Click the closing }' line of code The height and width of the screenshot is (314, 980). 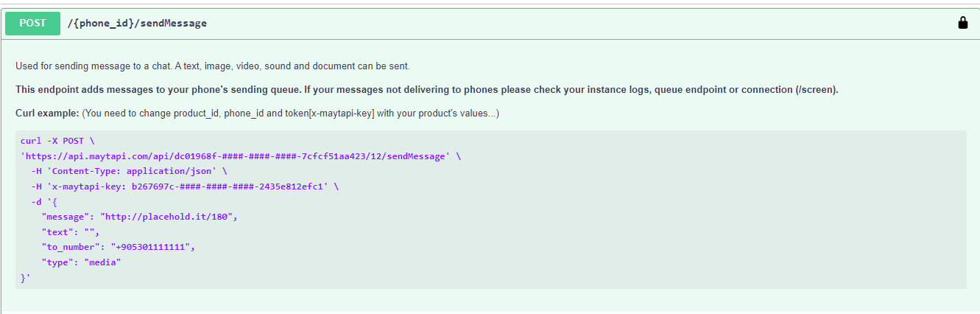click(26, 277)
